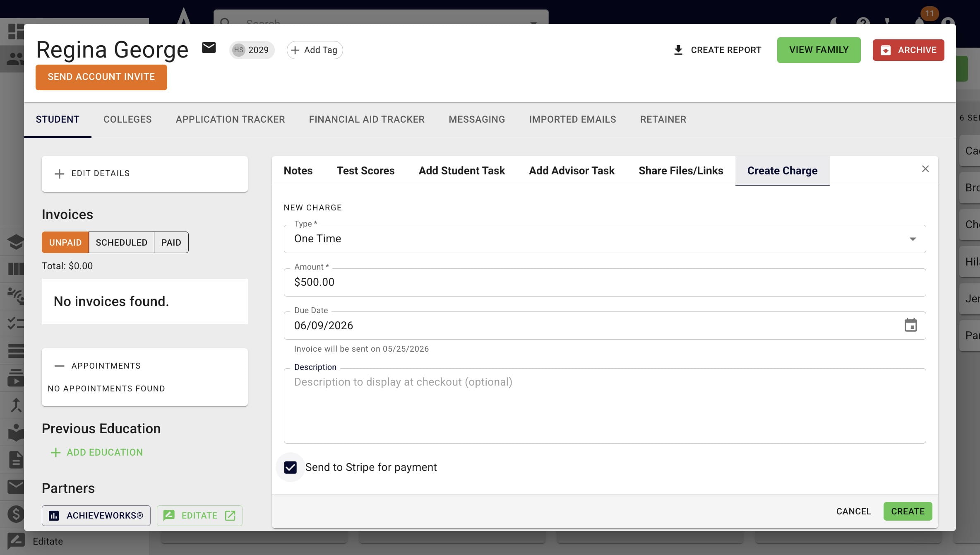Click SEND ACCOUNT INVITE button

[x=101, y=77]
